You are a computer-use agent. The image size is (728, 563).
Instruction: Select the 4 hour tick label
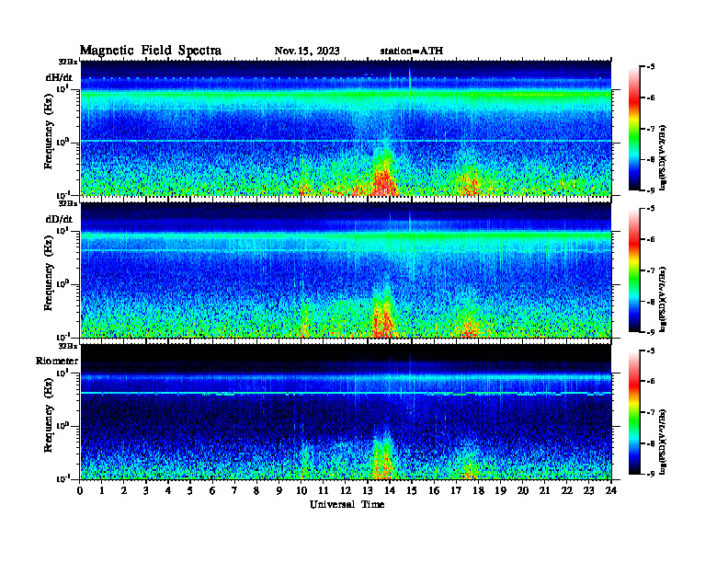(x=168, y=491)
